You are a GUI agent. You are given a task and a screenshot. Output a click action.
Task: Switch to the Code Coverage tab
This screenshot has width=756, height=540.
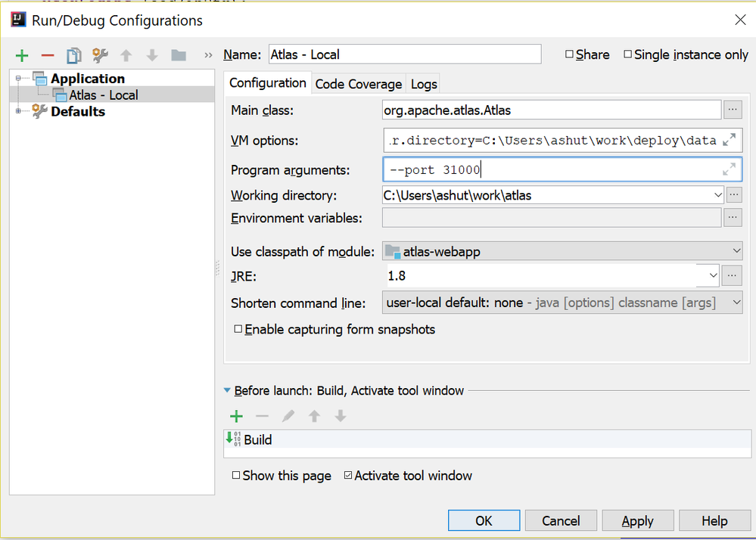pyautogui.click(x=358, y=84)
